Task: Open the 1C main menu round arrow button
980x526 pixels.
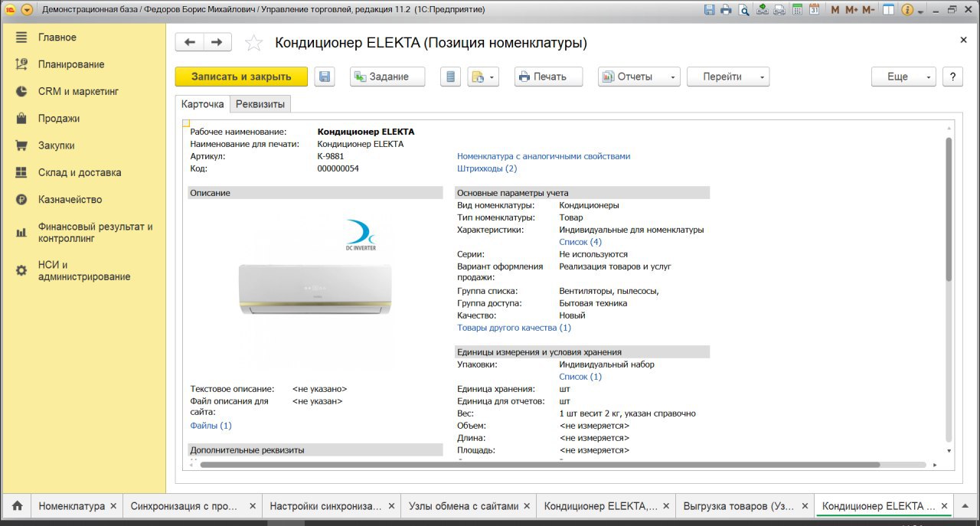Action: click(x=27, y=10)
